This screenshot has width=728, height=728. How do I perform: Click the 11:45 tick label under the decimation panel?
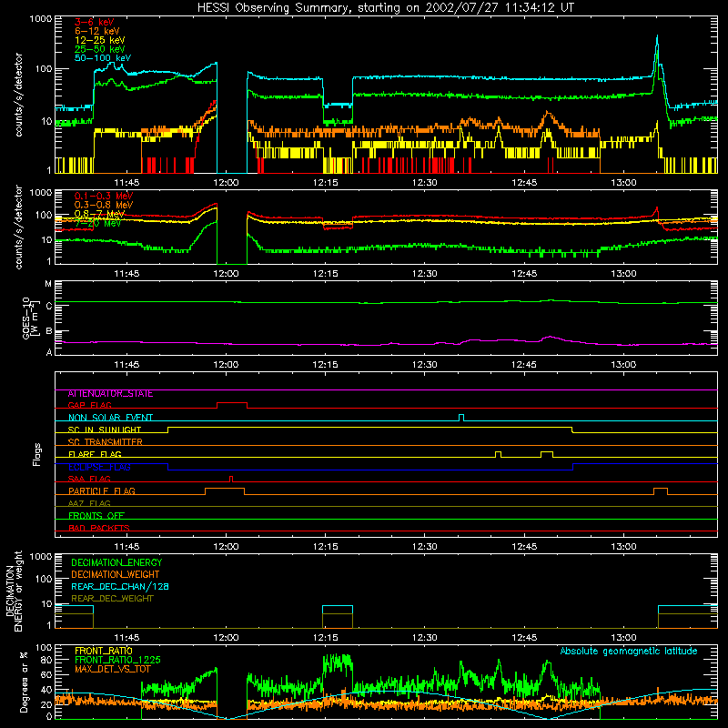click(126, 638)
